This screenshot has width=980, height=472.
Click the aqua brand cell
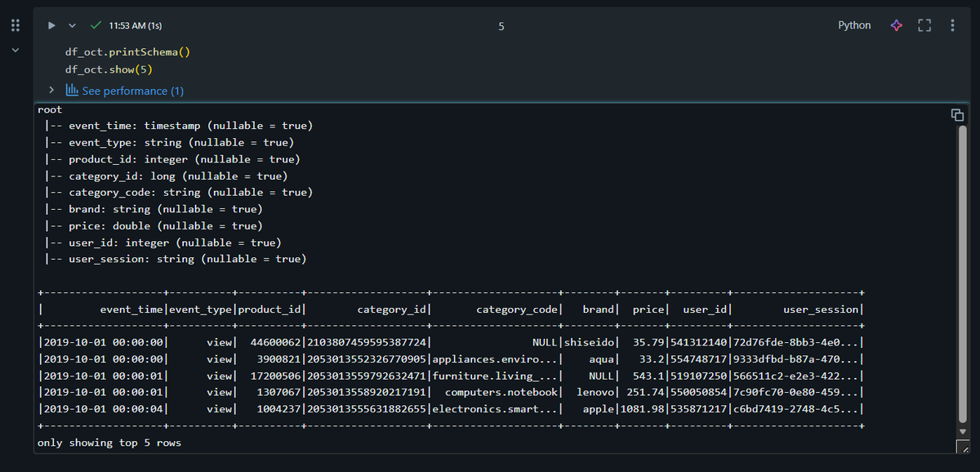tap(602, 359)
